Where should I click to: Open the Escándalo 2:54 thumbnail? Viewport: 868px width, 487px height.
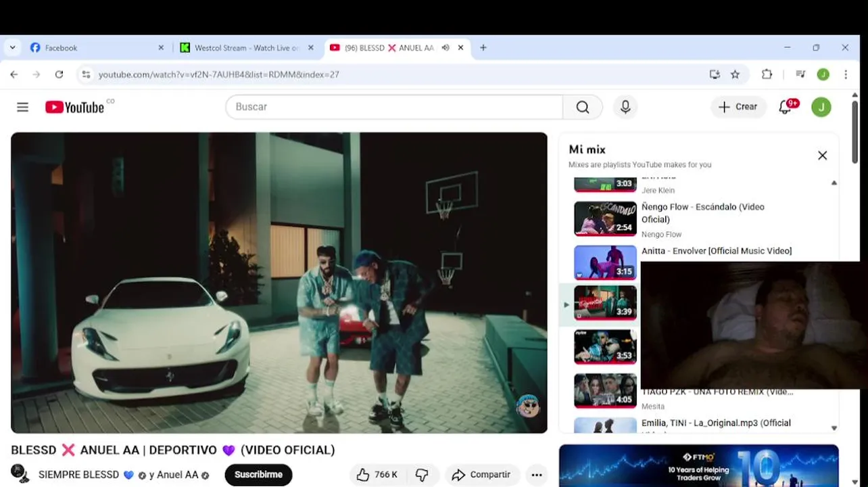pyautogui.click(x=605, y=218)
